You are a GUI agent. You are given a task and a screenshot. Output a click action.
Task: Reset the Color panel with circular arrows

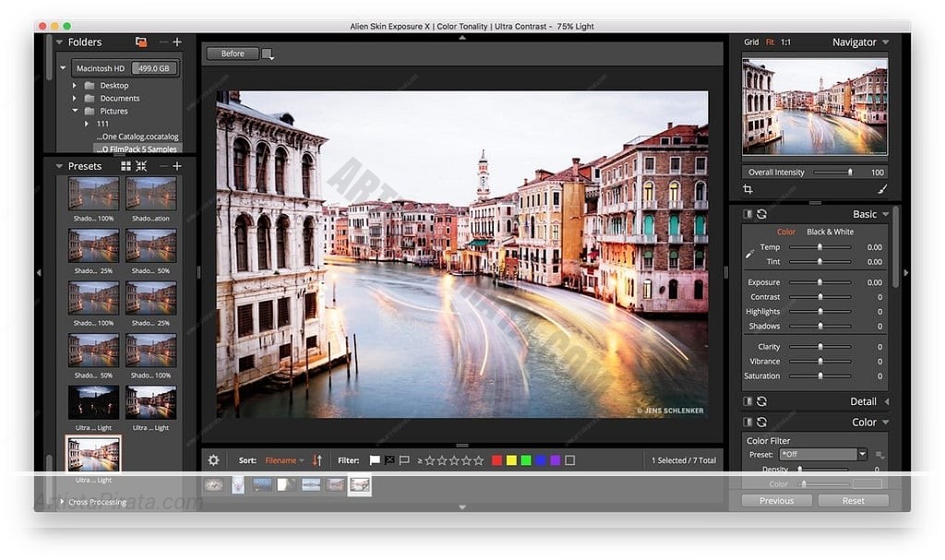click(761, 422)
